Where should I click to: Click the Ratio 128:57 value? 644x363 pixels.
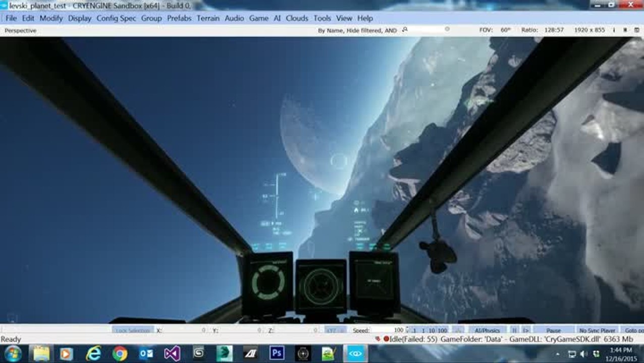coord(554,30)
